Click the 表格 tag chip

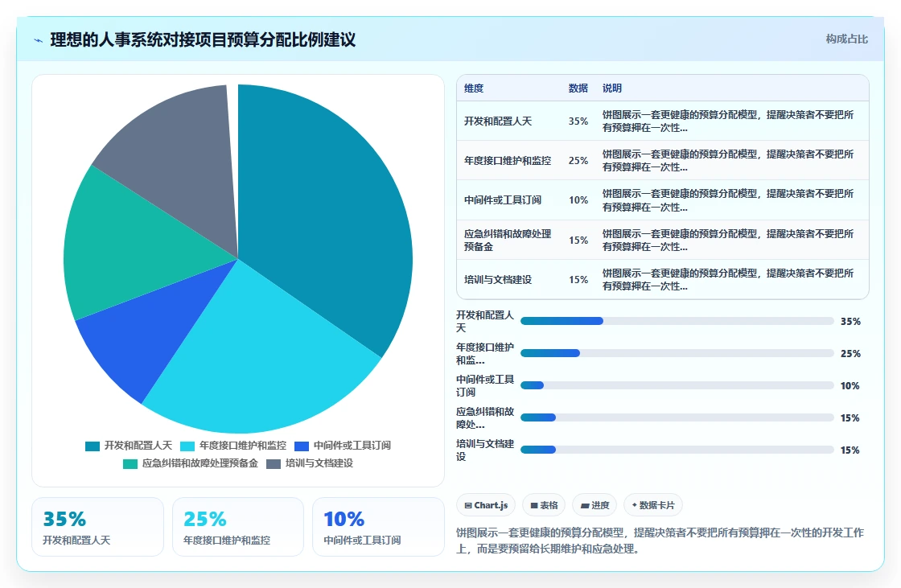(544, 505)
